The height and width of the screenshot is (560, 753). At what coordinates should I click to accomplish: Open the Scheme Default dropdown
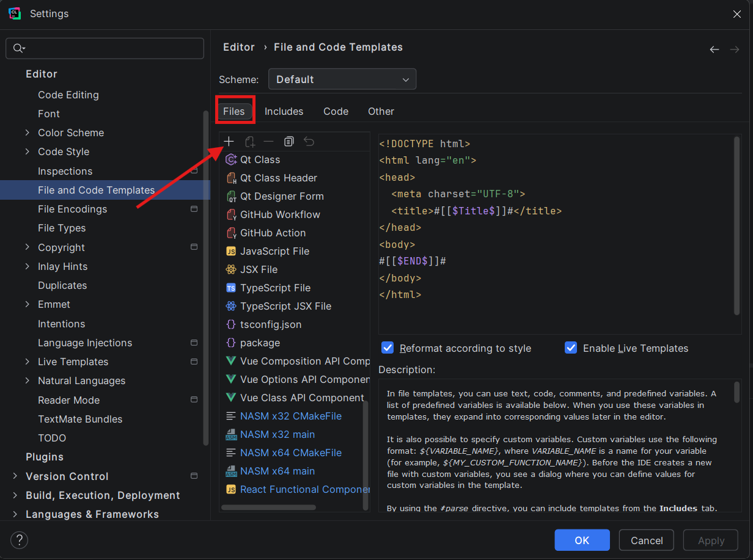click(342, 79)
